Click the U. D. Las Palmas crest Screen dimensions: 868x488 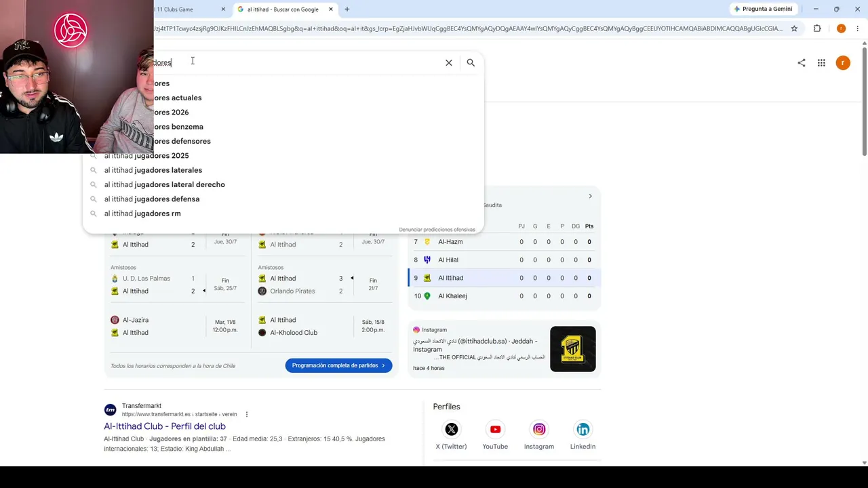pos(115,279)
